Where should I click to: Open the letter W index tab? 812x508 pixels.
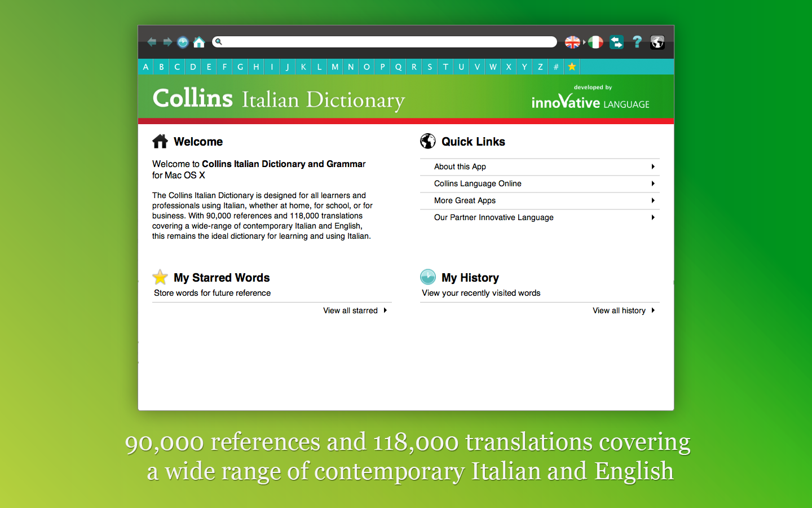pos(493,67)
